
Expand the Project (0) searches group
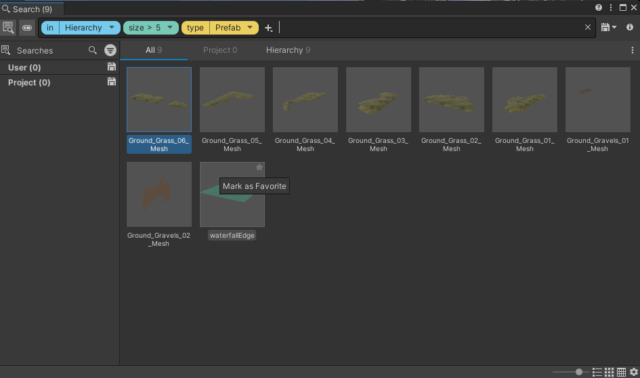click(x=29, y=82)
